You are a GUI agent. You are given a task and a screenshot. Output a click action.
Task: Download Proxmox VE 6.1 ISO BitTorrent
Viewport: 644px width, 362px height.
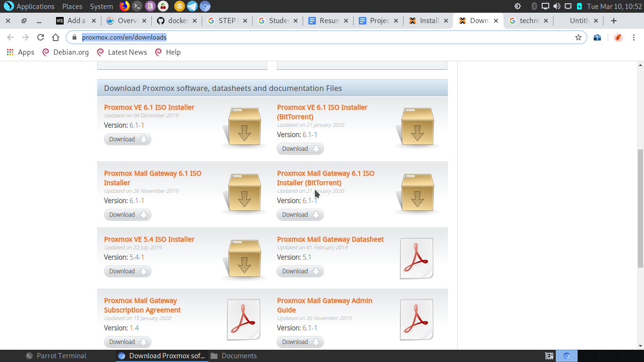coord(300,148)
